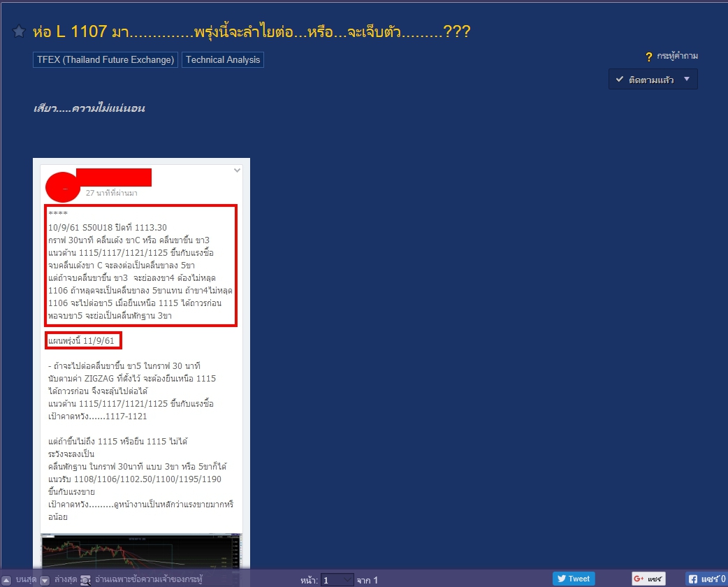Toggle the ติดตามแล้ว follow button
Image resolution: width=728 pixels, height=587 pixels.
653,80
